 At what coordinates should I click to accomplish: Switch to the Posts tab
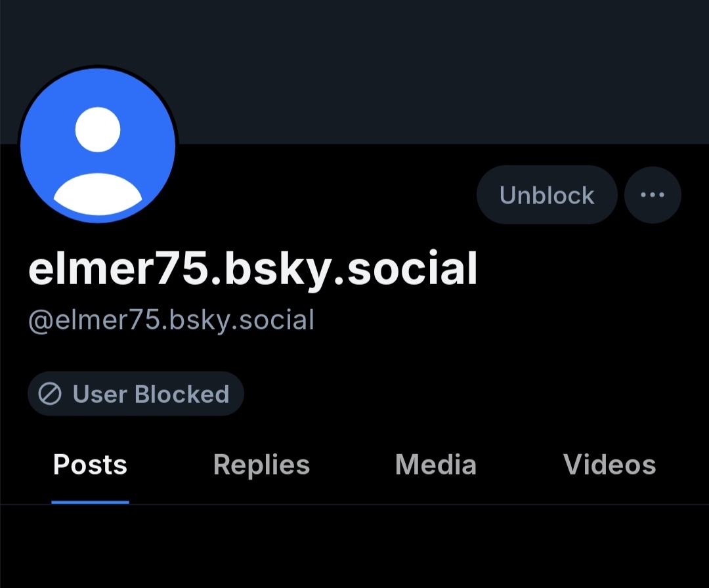pos(90,465)
